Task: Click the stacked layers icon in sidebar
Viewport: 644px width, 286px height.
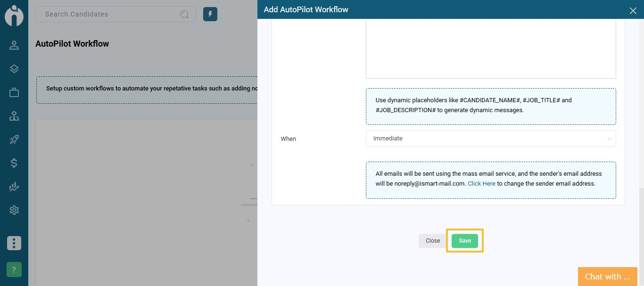Action: pos(14,69)
